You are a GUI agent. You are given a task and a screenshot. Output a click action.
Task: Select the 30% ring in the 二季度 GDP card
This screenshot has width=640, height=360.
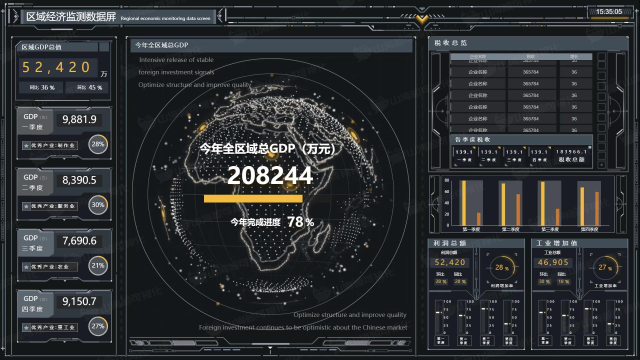click(x=98, y=204)
